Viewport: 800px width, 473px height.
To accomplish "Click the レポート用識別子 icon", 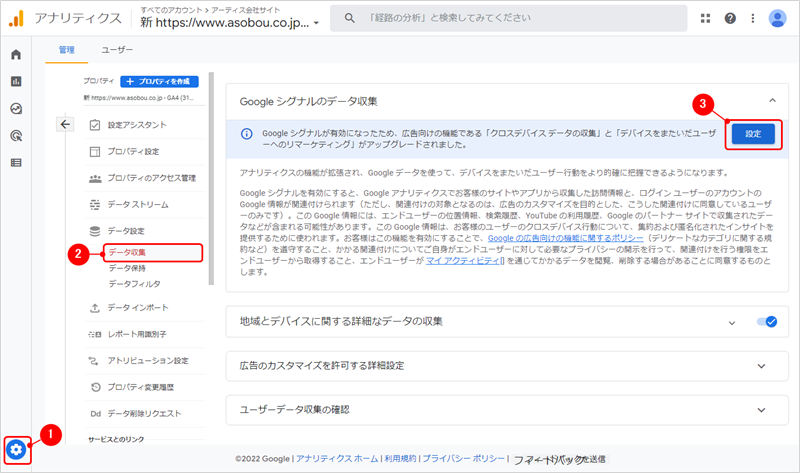I will (95, 334).
